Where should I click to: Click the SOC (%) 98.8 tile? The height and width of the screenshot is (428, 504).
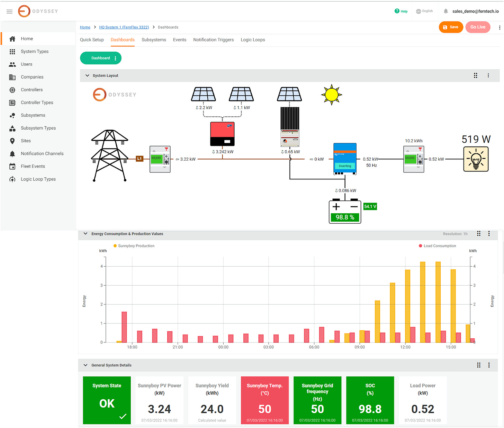(370, 400)
